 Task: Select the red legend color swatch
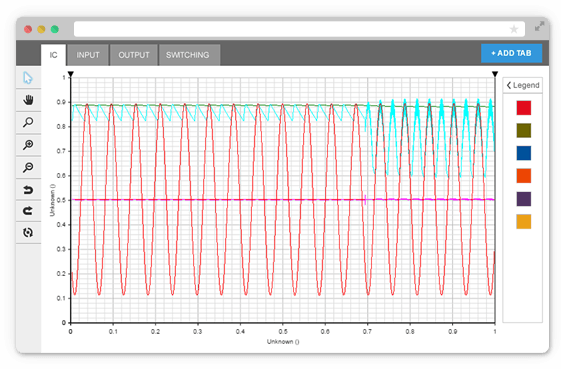click(523, 108)
